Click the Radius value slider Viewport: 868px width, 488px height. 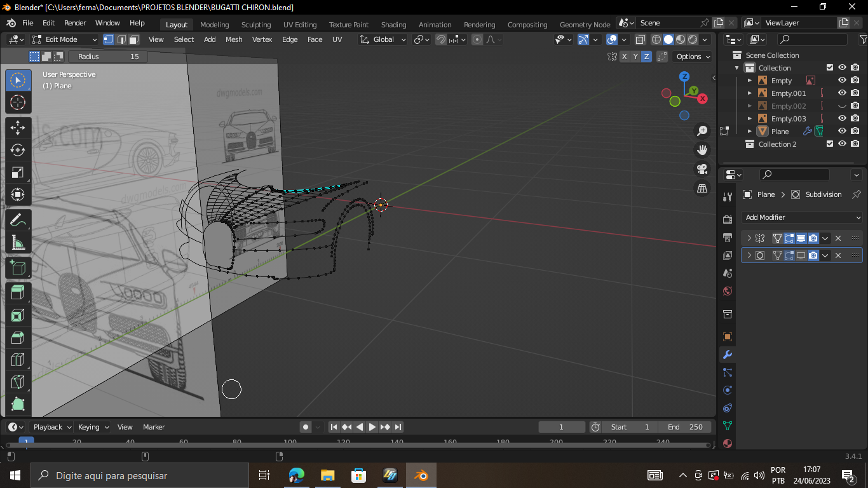108,57
